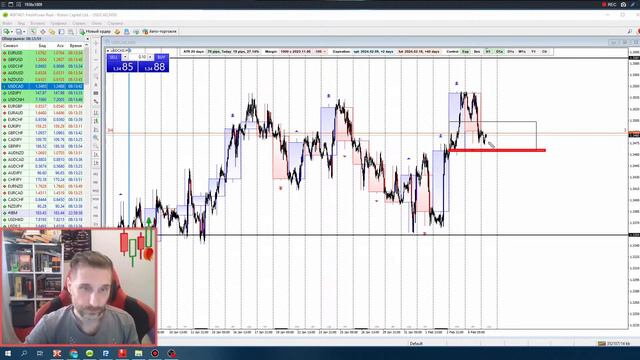Screen dimensions: 640x360
Task: Focus the lot volume input field
Action: [x=138, y=57]
